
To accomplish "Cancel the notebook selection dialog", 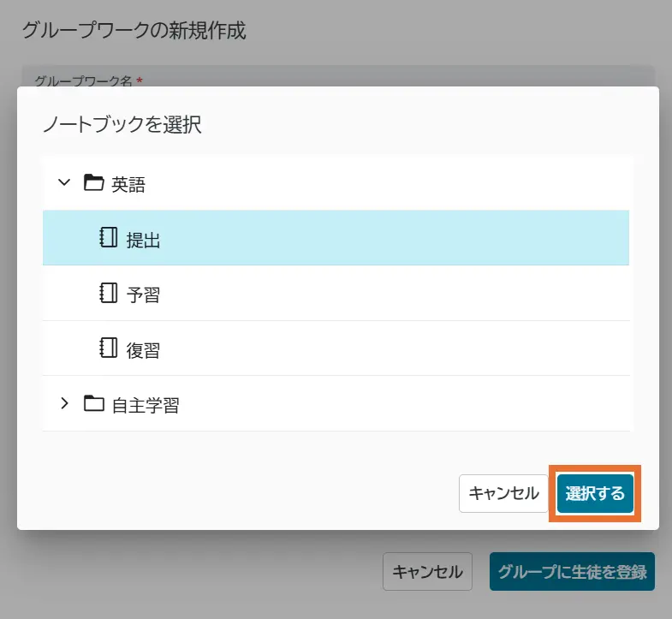I will tap(503, 493).
